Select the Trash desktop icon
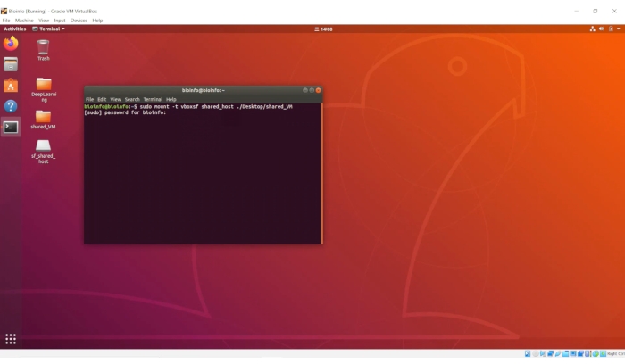This screenshot has height=364, width=625. [43, 49]
